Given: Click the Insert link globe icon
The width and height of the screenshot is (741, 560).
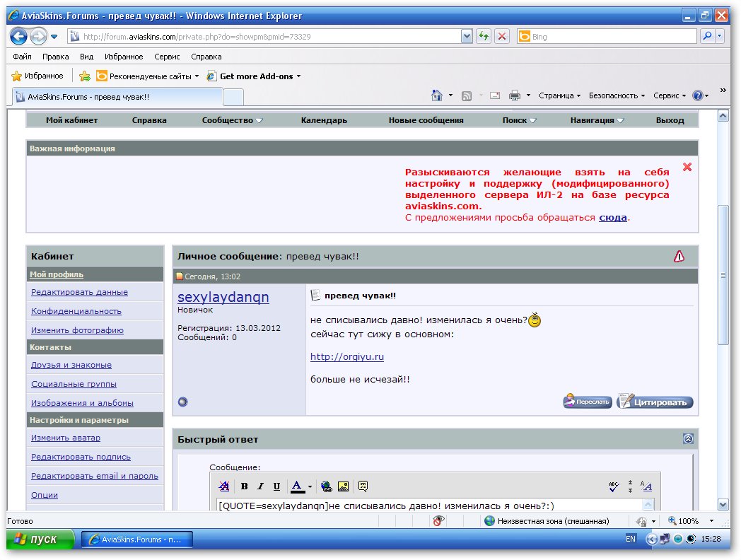Looking at the screenshot, I should (x=326, y=486).
